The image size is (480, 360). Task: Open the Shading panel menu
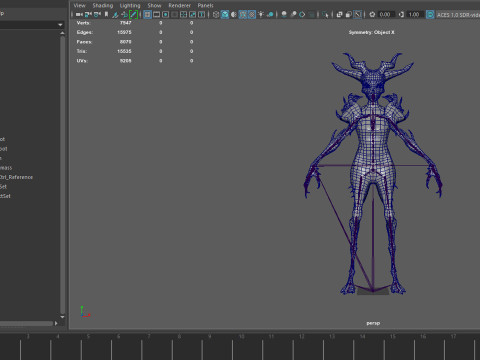pyautogui.click(x=103, y=5)
